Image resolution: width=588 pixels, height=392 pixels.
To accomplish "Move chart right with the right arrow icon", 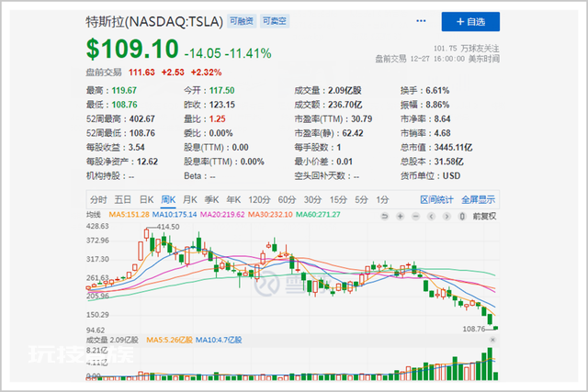I will coord(447,217).
